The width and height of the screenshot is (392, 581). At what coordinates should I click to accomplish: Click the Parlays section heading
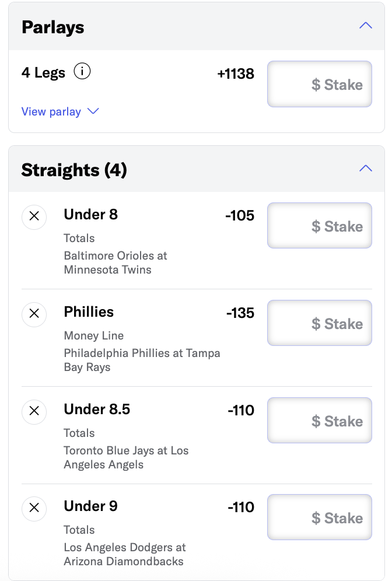tap(53, 27)
